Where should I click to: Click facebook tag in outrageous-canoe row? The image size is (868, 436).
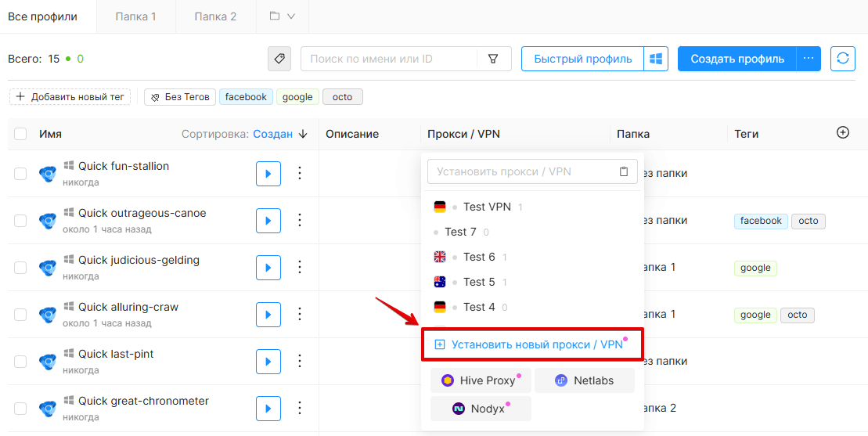(x=761, y=221)
